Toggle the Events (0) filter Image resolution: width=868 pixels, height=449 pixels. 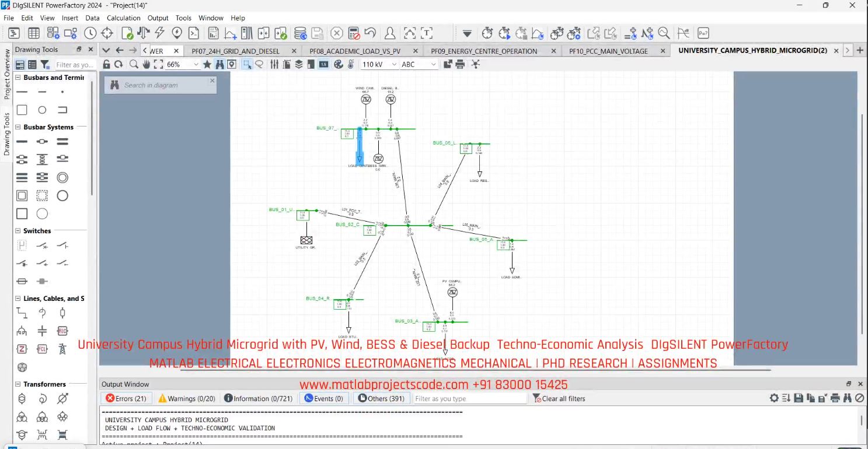[x=324, y=398]
